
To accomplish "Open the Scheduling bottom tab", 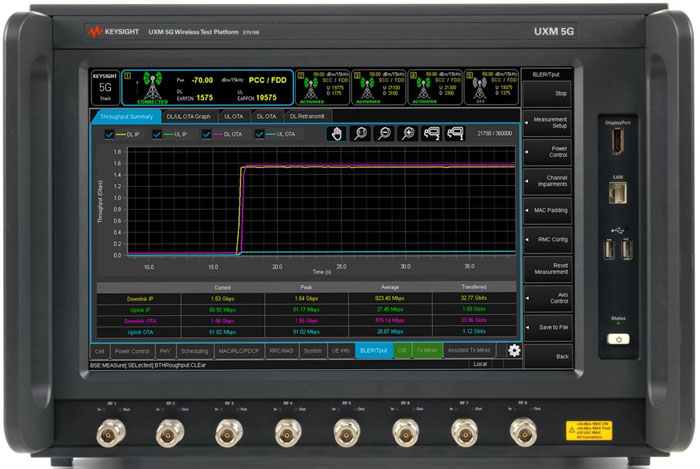I will (196, 351).
